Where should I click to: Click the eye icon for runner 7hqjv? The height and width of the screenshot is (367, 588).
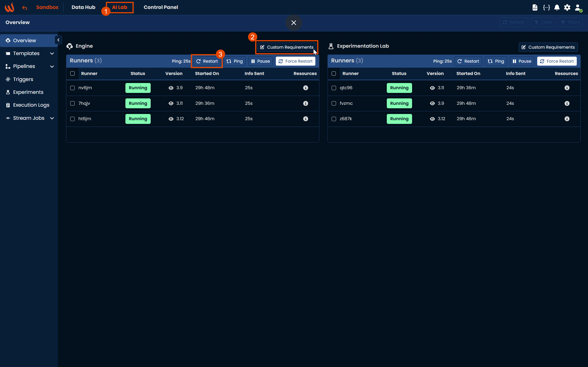(171, 103)
